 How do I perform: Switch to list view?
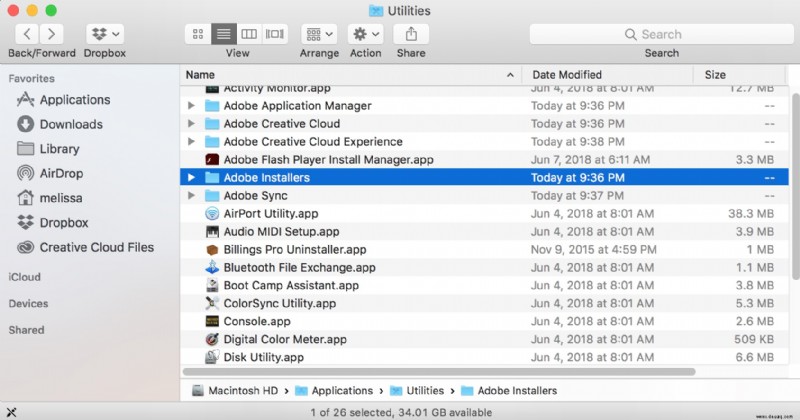pyautogui.click(x=223, y=34)
